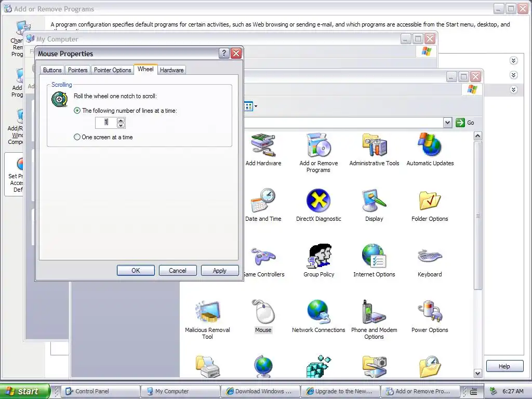Image resolution: width=532 pixels, height=399 pixels.
Task: Open the teal registry cubes icon
Action: coord(318,366)
